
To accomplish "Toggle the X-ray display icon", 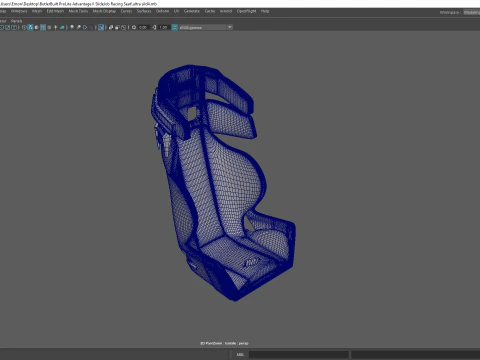I will (111, 27).
